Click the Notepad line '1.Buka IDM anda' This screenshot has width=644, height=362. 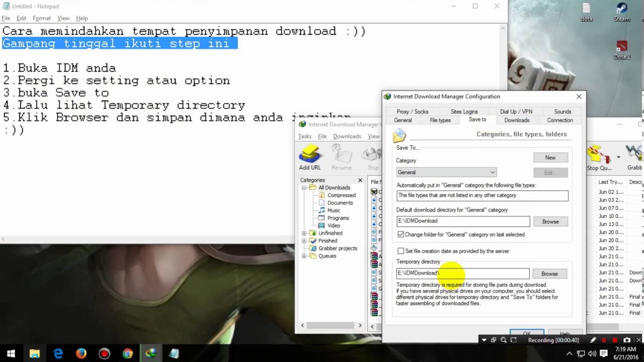(59, 68)
